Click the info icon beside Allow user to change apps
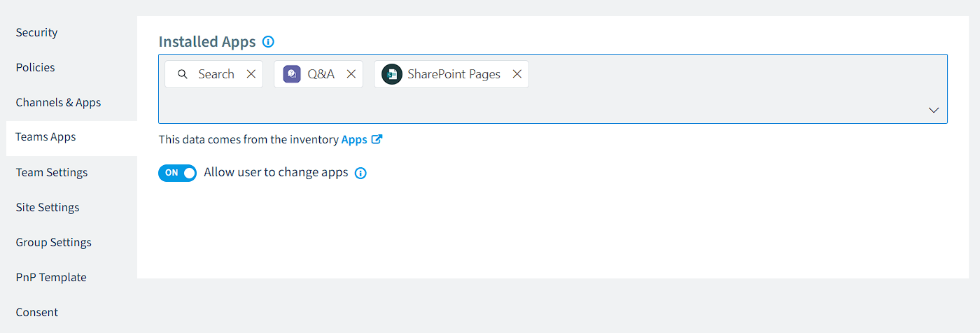Screen dimensions: 980x333 pos(360,173)
